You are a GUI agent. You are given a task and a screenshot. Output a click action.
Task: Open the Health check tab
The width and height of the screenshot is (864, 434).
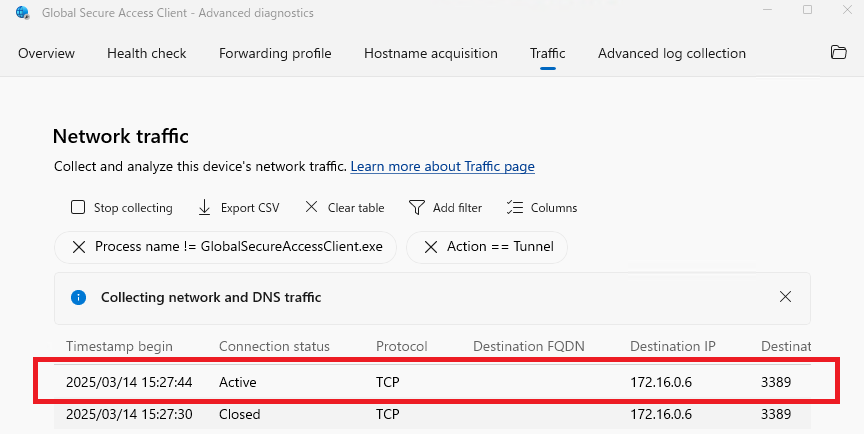click(x=147, y=53)
